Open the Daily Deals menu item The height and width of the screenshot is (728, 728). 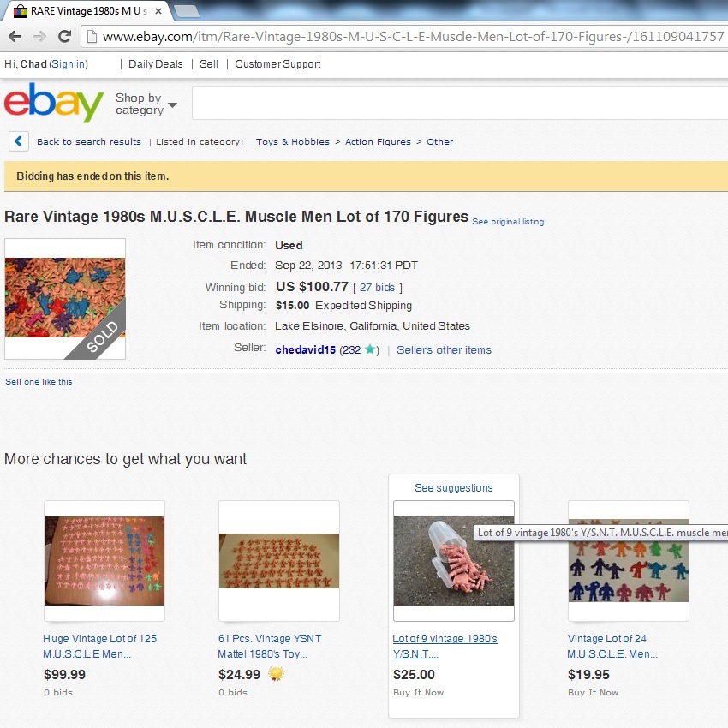coord(156,64)
